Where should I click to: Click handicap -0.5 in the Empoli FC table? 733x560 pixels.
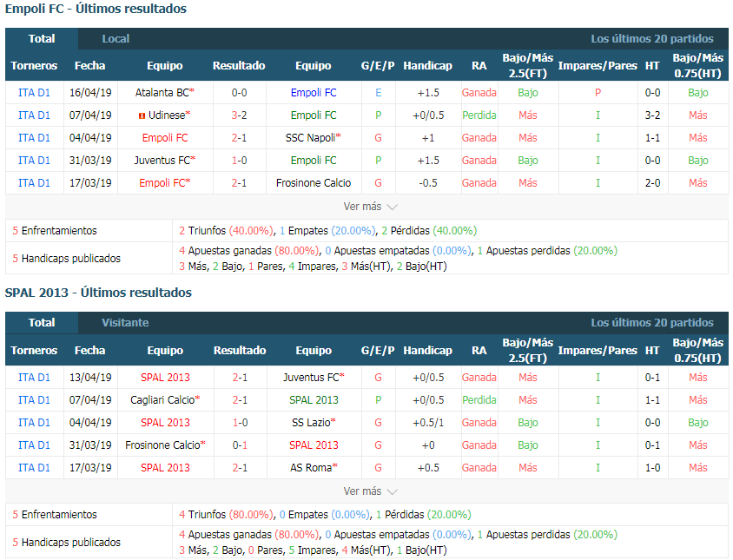tap(428, 183)
